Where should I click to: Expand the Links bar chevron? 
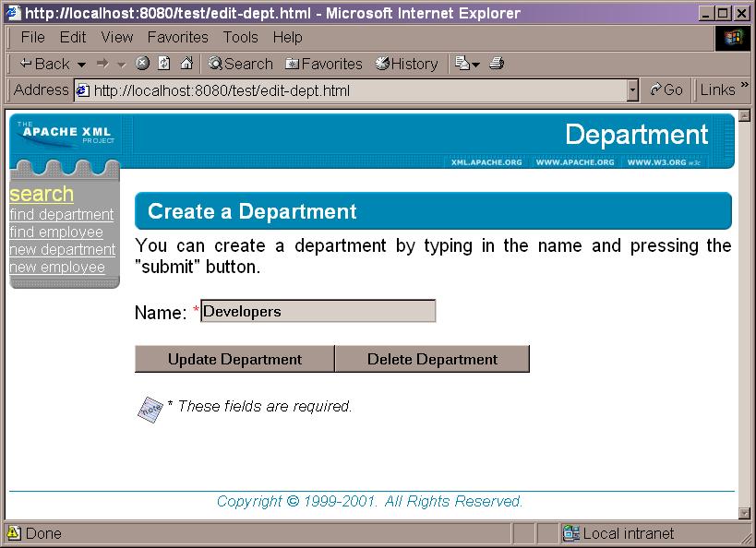744,89
